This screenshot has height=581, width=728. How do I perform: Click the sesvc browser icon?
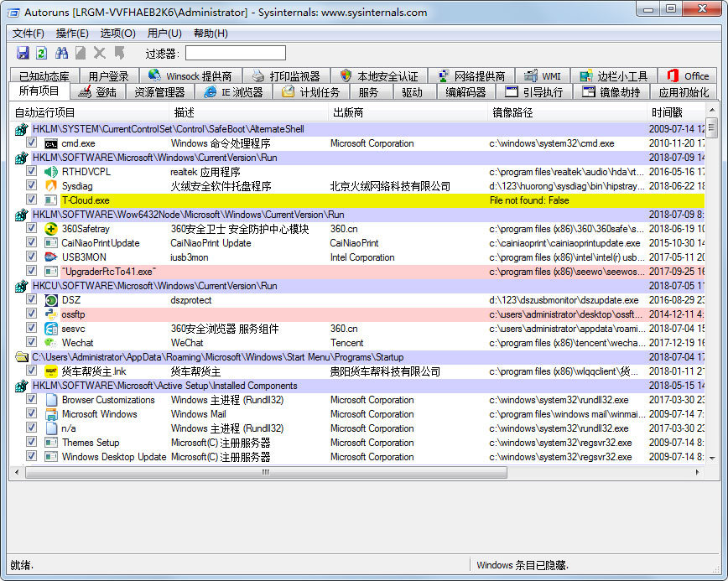click(51, 329)
